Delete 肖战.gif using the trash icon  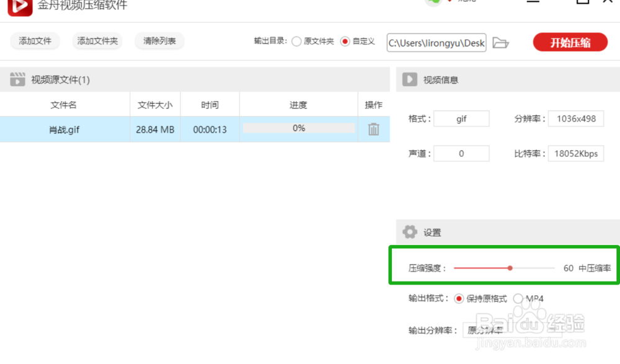click(374, 129)
